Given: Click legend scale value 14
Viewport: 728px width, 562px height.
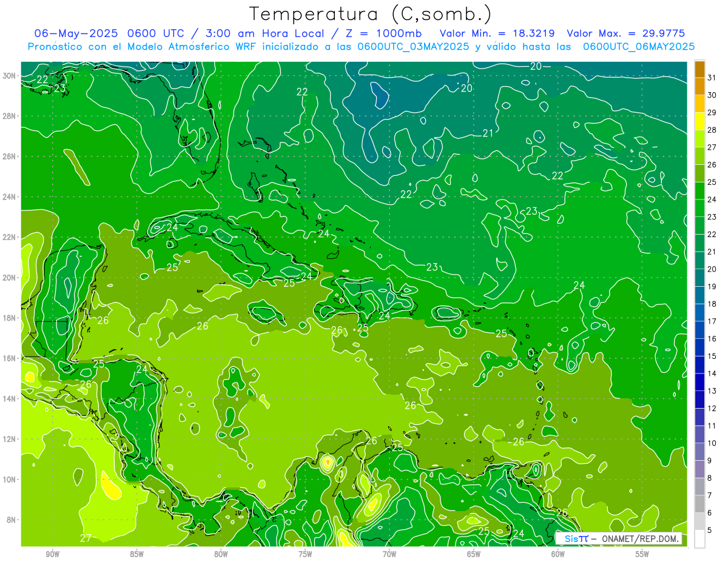Looking at the screenshot, I should click(712, 373).
